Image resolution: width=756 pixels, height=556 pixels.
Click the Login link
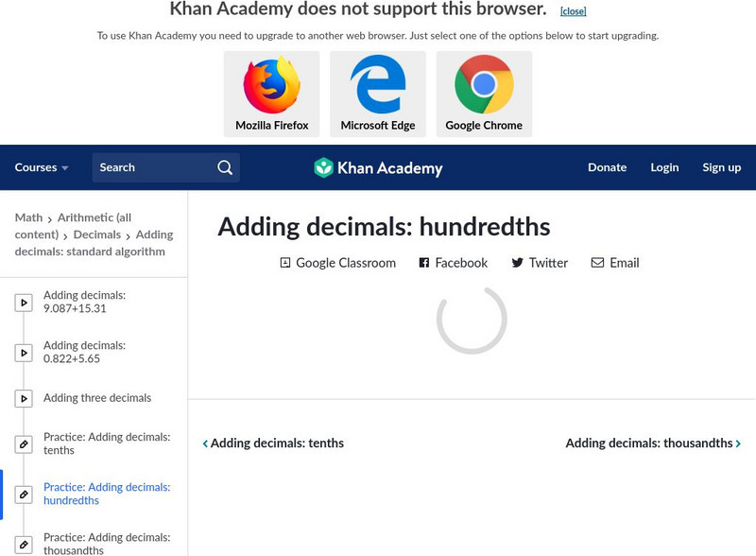[x=664, y=167]
